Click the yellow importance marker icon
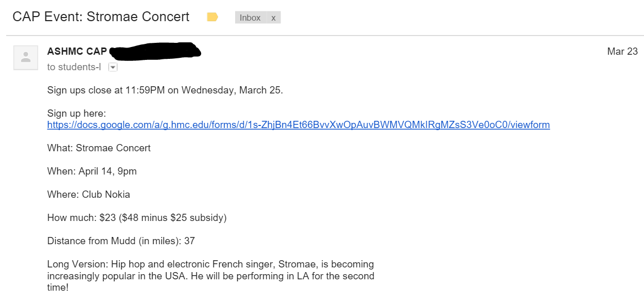 tap(212, 18)
